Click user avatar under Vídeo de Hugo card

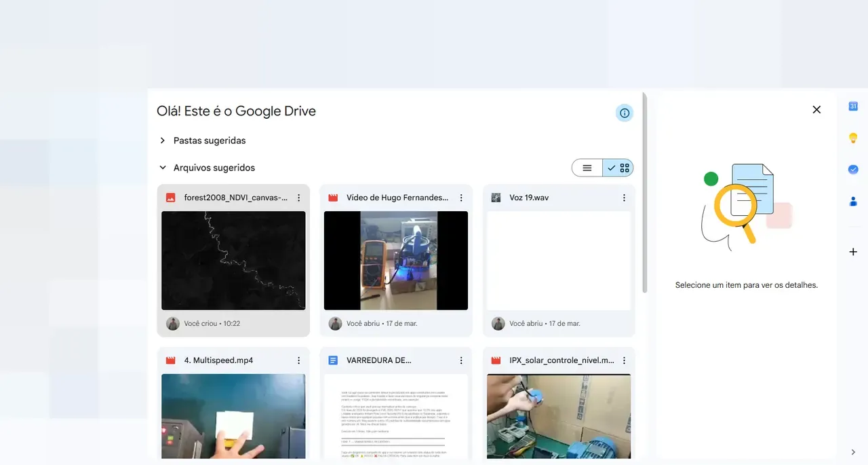[335, 324]
